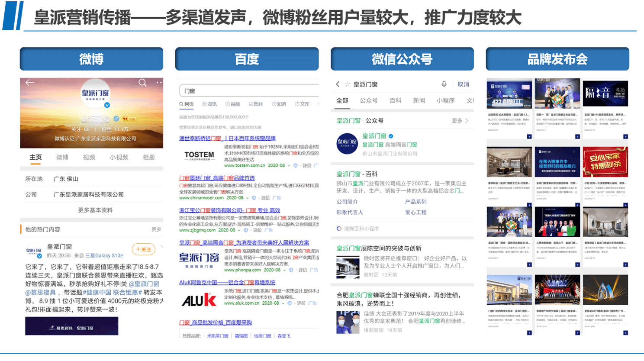Screen dimensions: 644x361
Task: Open the 安心宅家特惠秒杀 red thumbnail
Action: [605, 161]
